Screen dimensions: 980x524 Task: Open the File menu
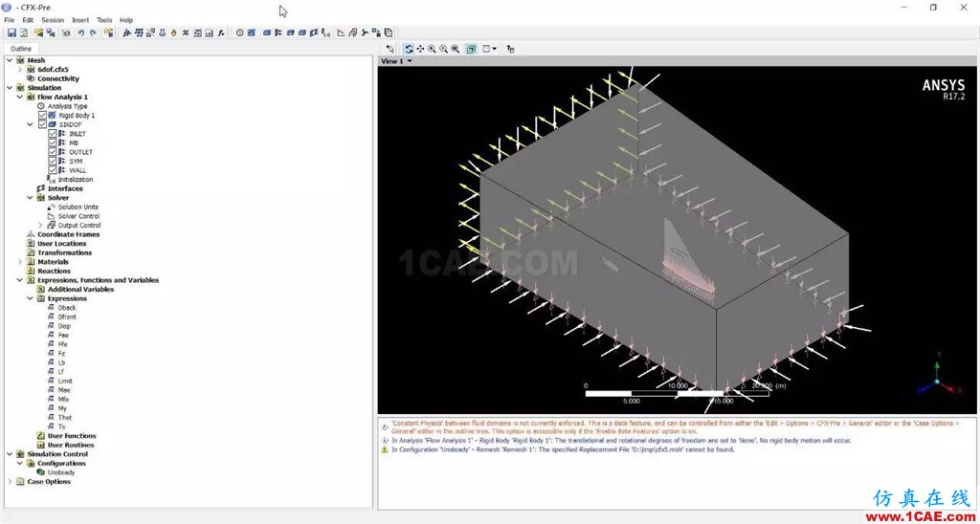coord(10,20)
